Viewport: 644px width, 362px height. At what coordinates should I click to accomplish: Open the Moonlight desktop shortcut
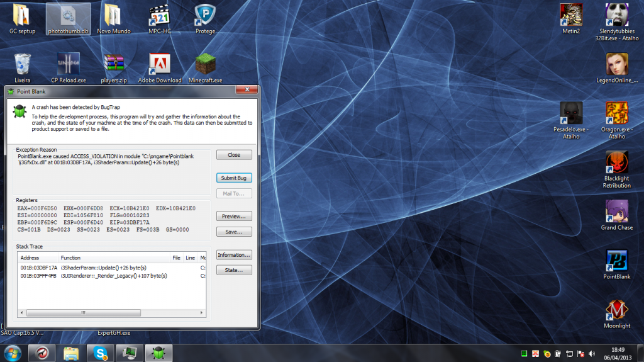(616, 310)
